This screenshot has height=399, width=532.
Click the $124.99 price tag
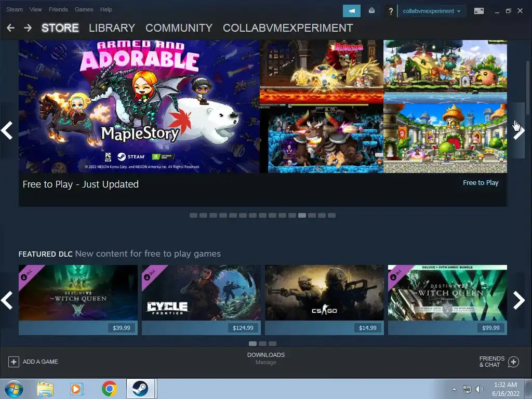coord(243,328)
